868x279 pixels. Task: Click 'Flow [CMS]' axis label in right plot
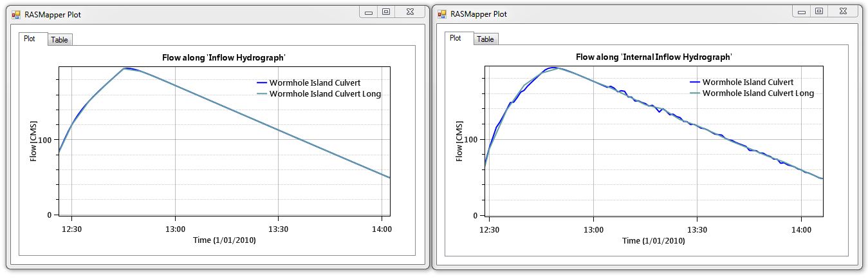[459, 142]
